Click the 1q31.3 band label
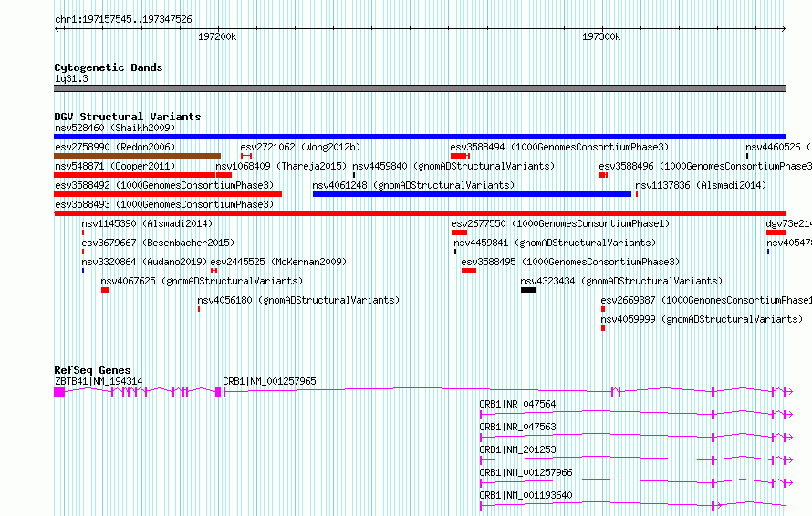Screen dimensions: 812x516 pyautogui.click(x=71, y=78)
